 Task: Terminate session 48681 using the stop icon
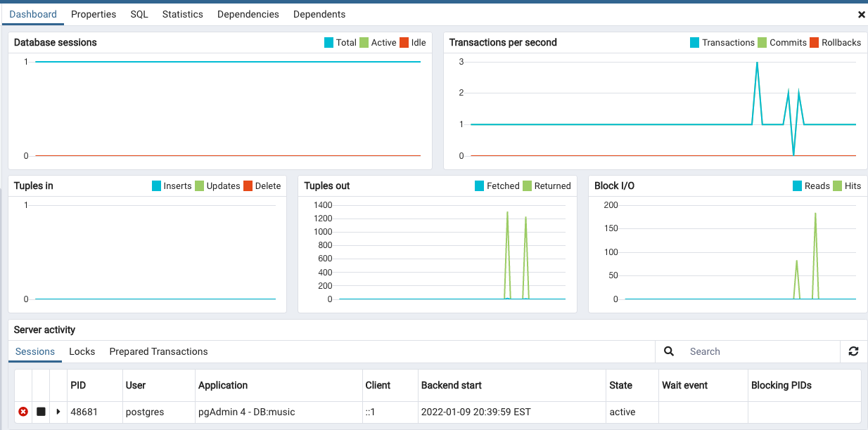[x=40, y=411]
